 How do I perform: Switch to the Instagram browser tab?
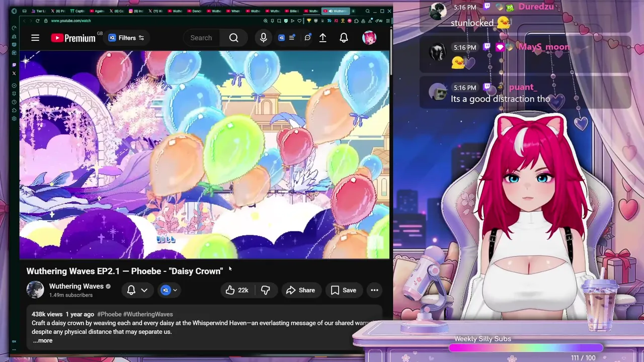pyautogui.click(x=136, y=11)
